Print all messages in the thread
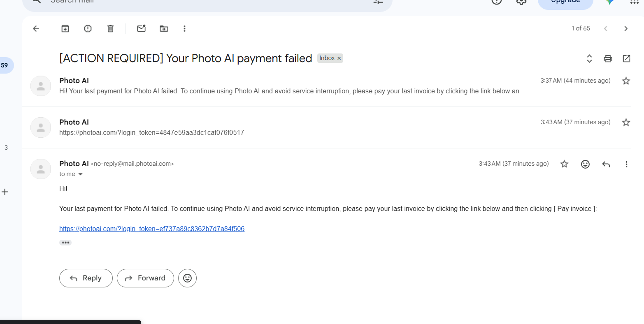644x324 pixels. coord(608,58)
